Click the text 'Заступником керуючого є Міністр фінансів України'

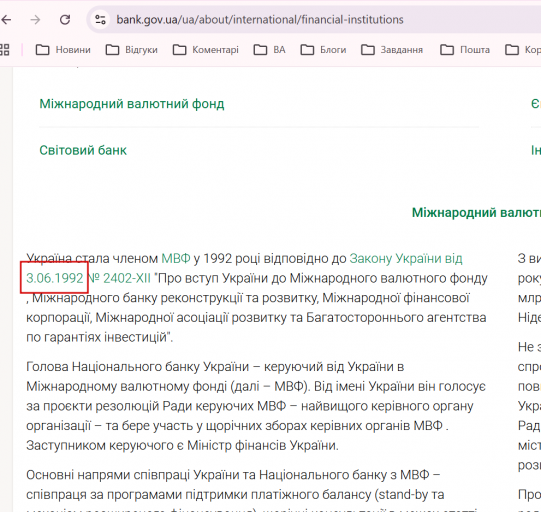(x=181, y=445)
